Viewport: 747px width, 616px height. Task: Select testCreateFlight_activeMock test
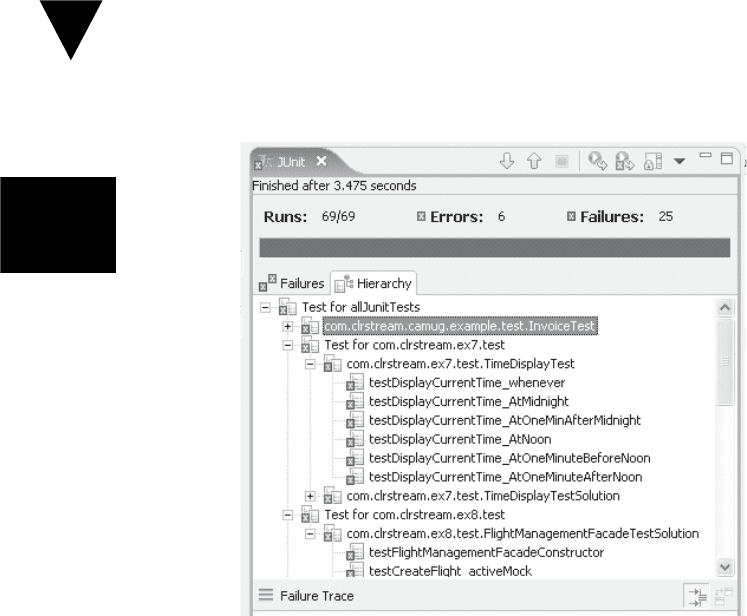click(450, 571)
